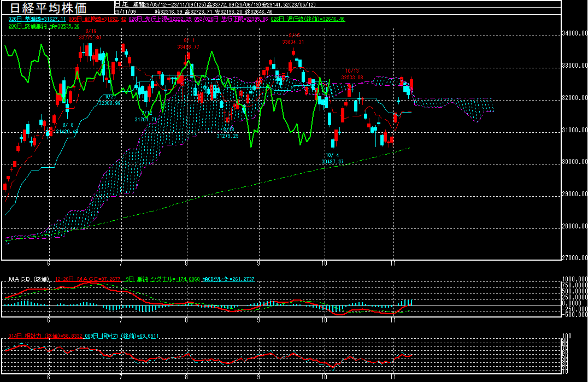
Task: Click the 8/18 low annotation 31275.25
Action: click(228, 133)
